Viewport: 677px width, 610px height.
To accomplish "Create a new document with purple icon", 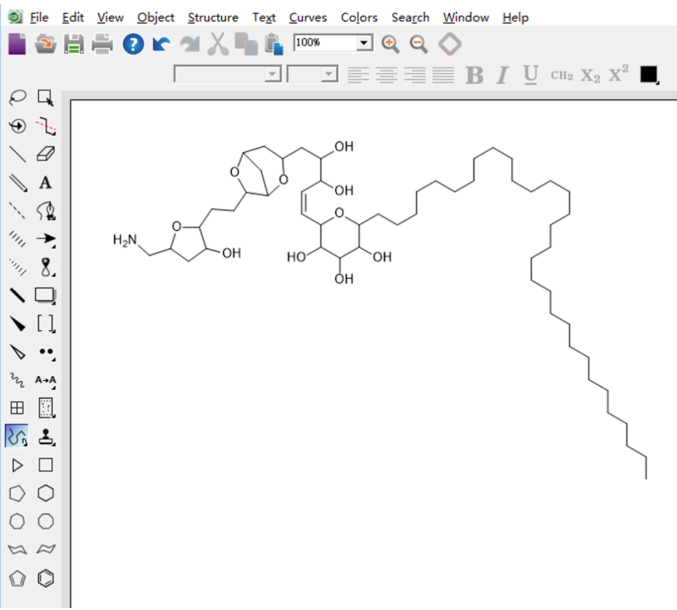I will [17, 44].
